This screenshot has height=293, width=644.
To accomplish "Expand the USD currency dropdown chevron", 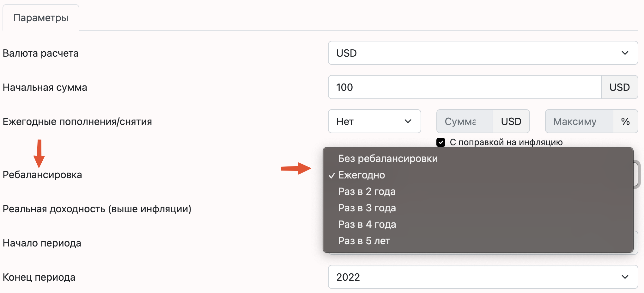I will tap(625, 53).
